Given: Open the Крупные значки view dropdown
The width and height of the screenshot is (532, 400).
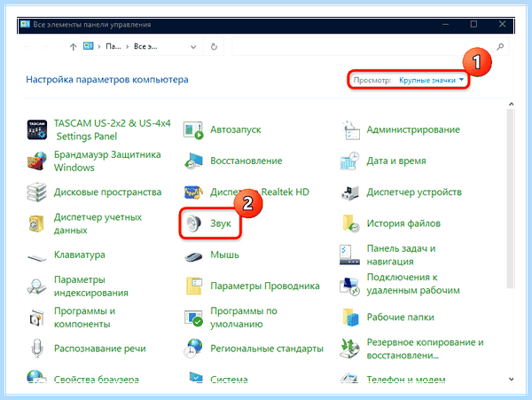Looking at the screenshot, I should pyautogui.click(x=431, y=80).
